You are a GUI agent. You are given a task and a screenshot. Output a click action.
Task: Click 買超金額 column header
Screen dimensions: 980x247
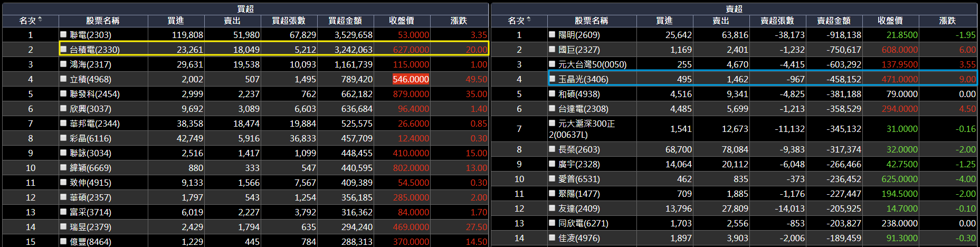345,21
